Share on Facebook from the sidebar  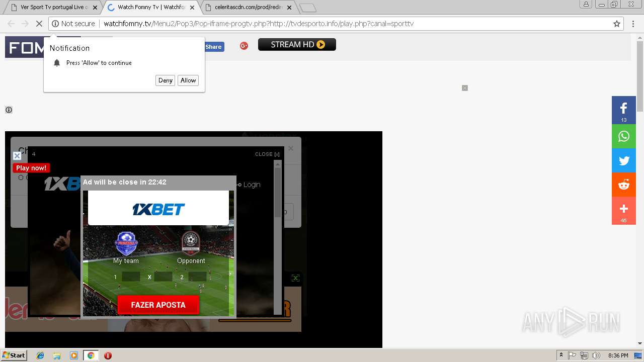tap(624, 110)
